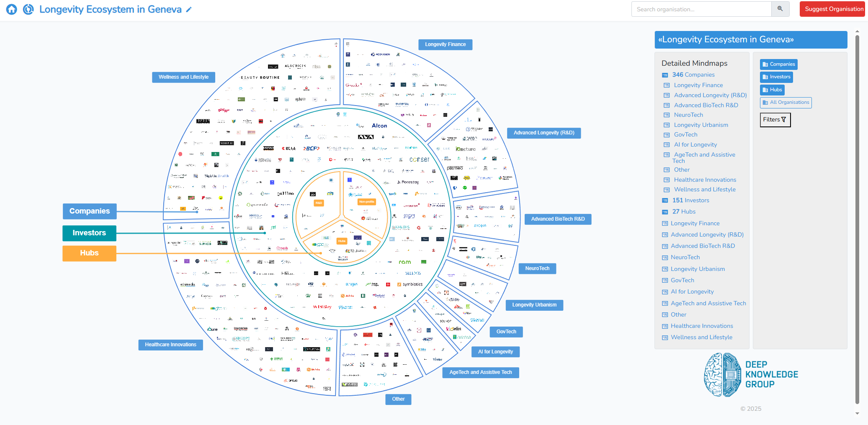
Task: Expand the 151 Investors mindmap list
Action: [x=690, y=200]
